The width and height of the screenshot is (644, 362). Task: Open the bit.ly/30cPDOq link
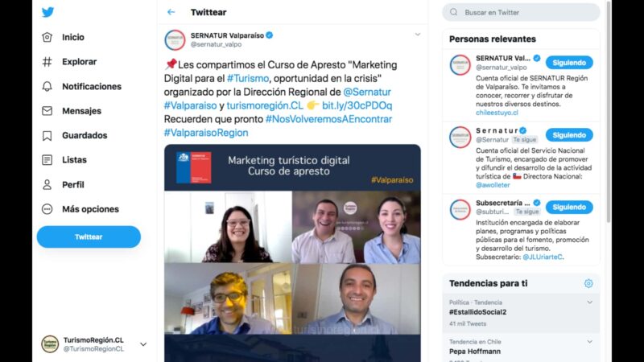pos(357,105)
